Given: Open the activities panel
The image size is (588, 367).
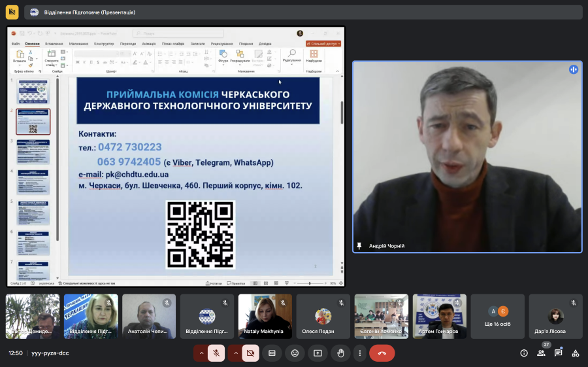Looking at the screenshot, I should pos(576,353).
